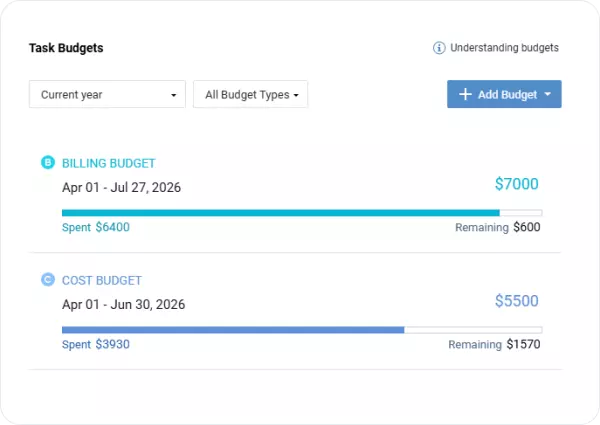
Task: Open the Current year period dropdown
Action: (x=107, y=94)
